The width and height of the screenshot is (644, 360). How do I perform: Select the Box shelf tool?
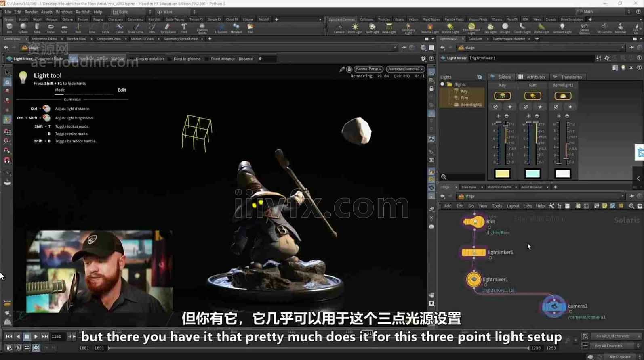pos(9,28)
